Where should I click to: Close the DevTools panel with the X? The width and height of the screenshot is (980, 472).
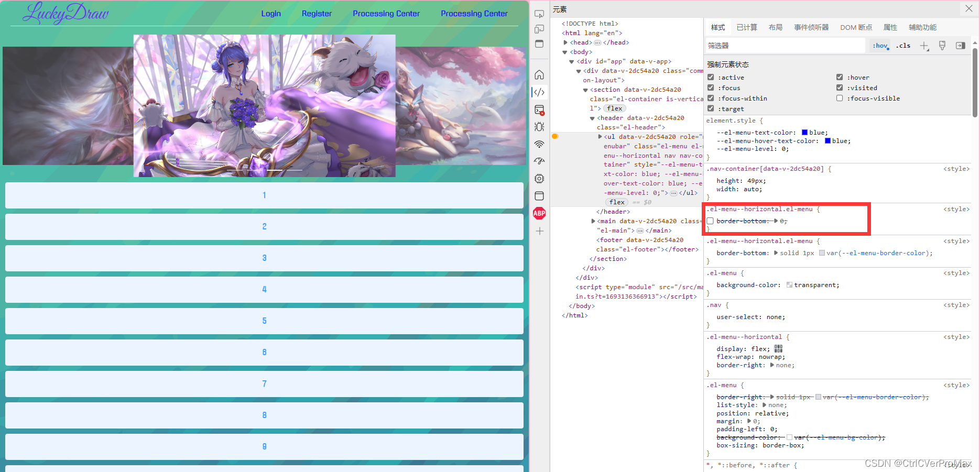pos(969,8)
